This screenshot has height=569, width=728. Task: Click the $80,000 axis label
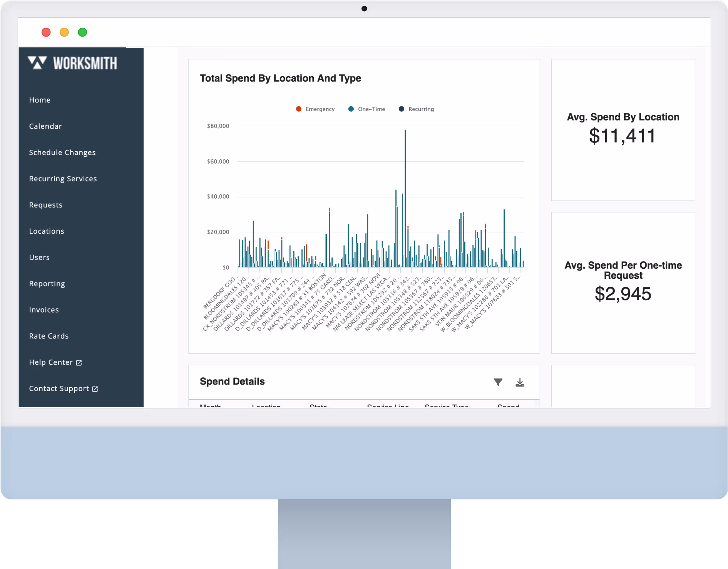point(218,126)
